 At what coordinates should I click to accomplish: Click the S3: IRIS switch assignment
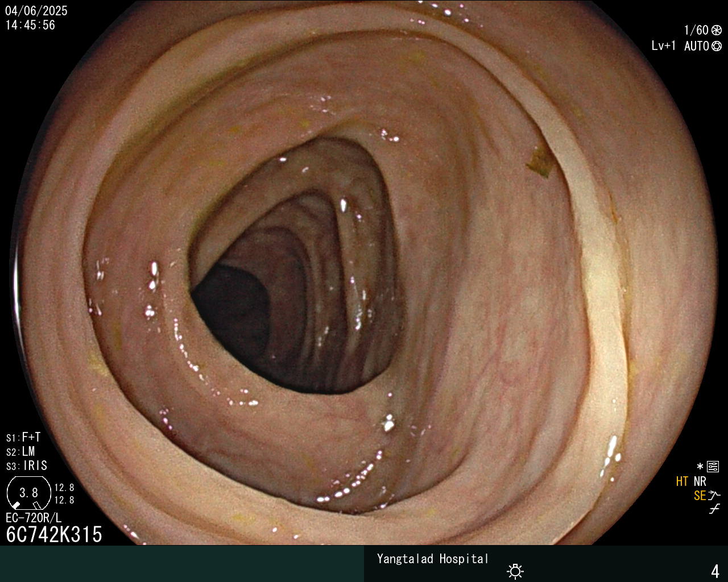tap(27, 465)
